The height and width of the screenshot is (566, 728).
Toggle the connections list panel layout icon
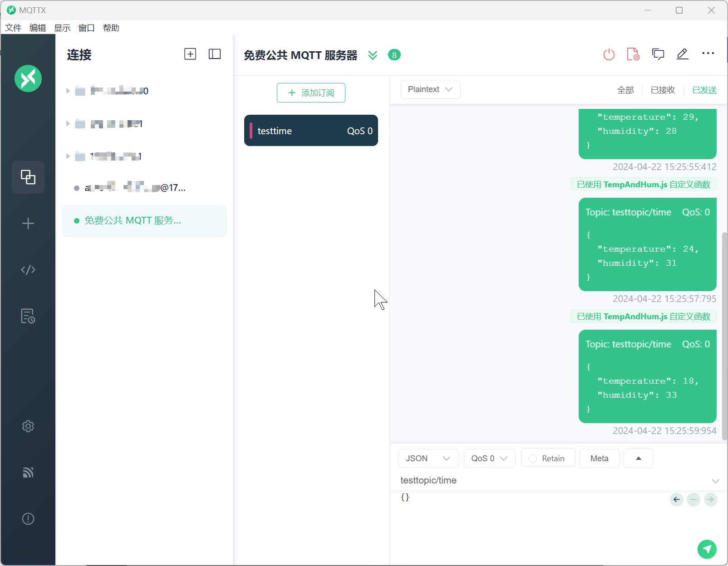215,54
